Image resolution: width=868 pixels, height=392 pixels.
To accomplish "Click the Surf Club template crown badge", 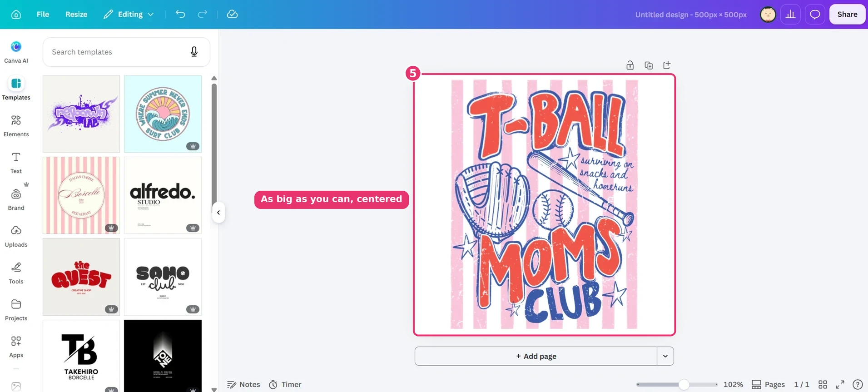I will point(193,146).
